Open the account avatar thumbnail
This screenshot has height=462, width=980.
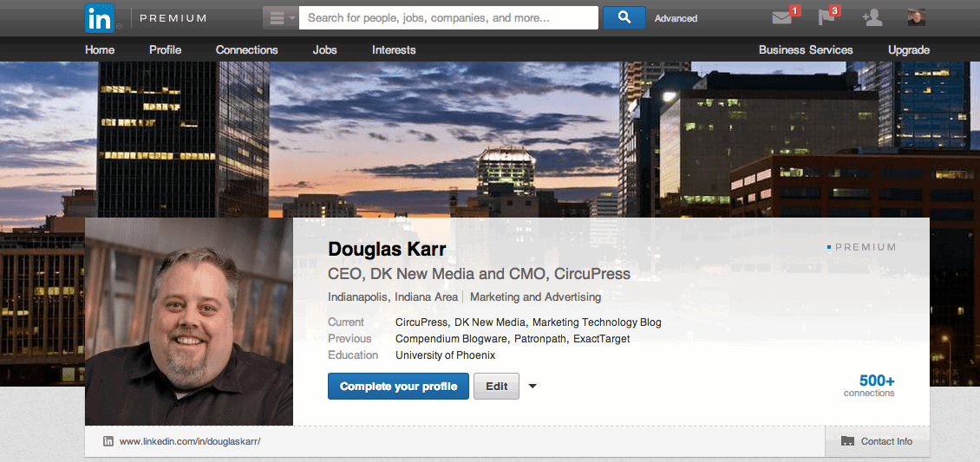coord(916,17)
